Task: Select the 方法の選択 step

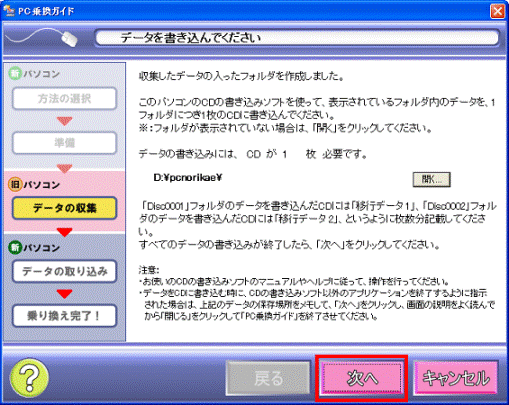Action: 64,98
